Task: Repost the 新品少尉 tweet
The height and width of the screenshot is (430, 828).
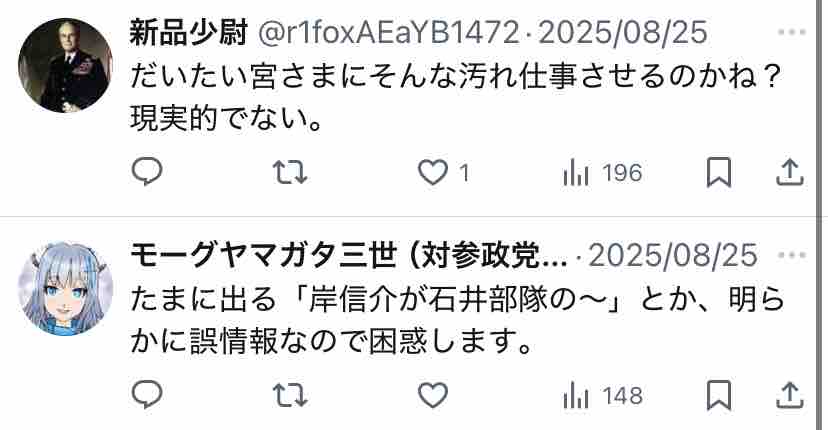Action: point(290,172)
